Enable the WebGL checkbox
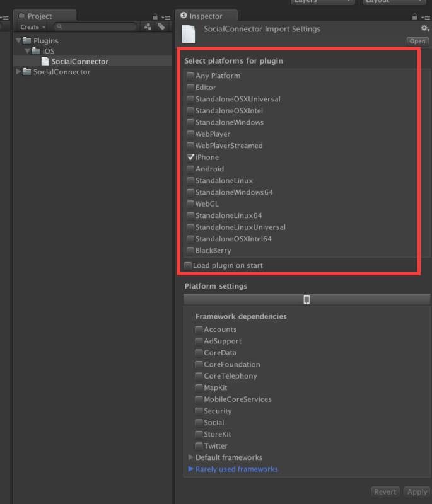This screenshot has height=504, width=432. pos(190,203)
